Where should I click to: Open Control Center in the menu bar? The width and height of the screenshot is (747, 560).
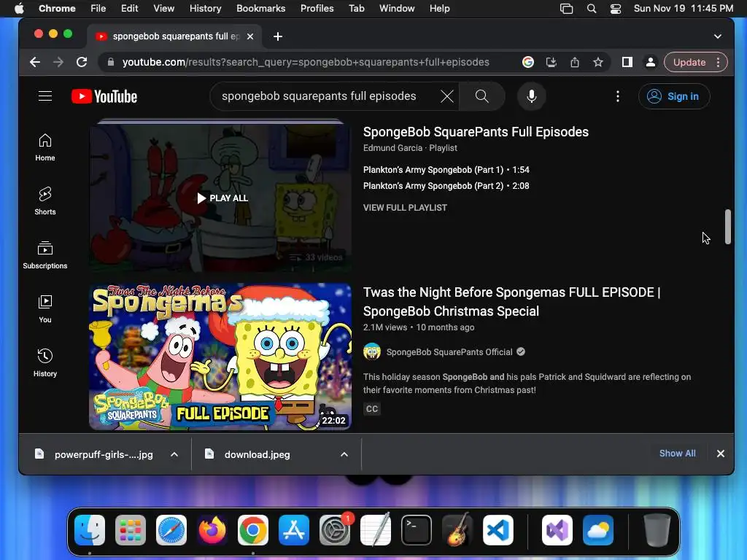pyautogui.click(x=616, y=8)
